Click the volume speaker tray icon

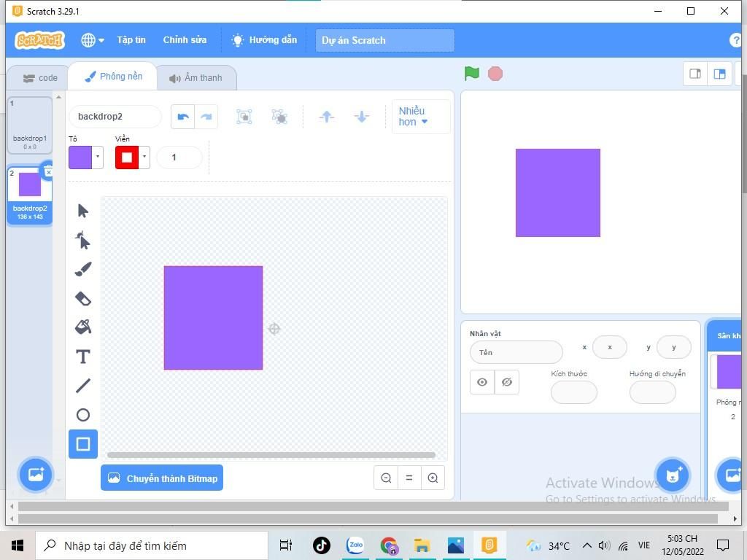click(x=604, y=545)
